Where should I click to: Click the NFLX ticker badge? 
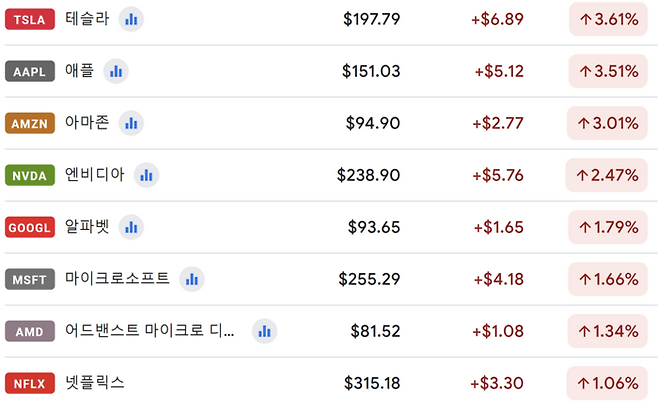30,383
